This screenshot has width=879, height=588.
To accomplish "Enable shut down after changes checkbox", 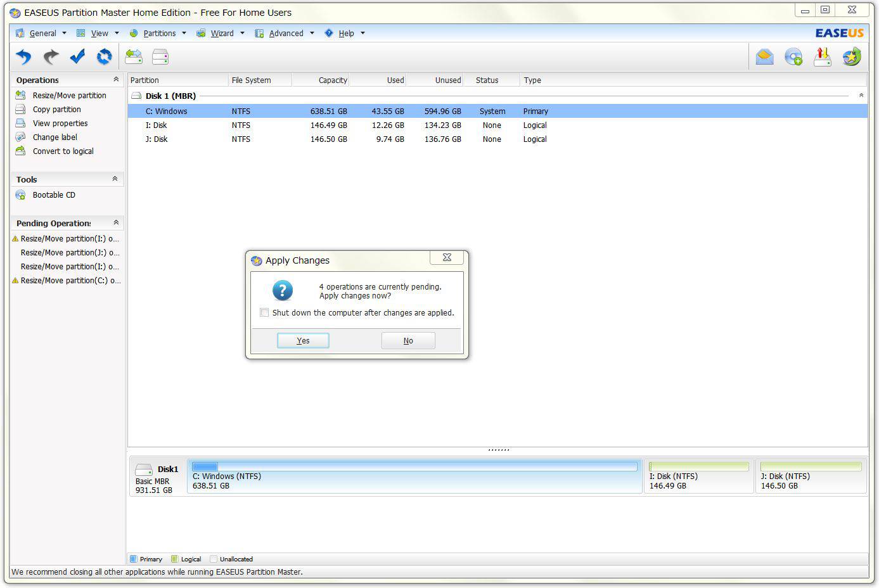I will pos(264,312).
